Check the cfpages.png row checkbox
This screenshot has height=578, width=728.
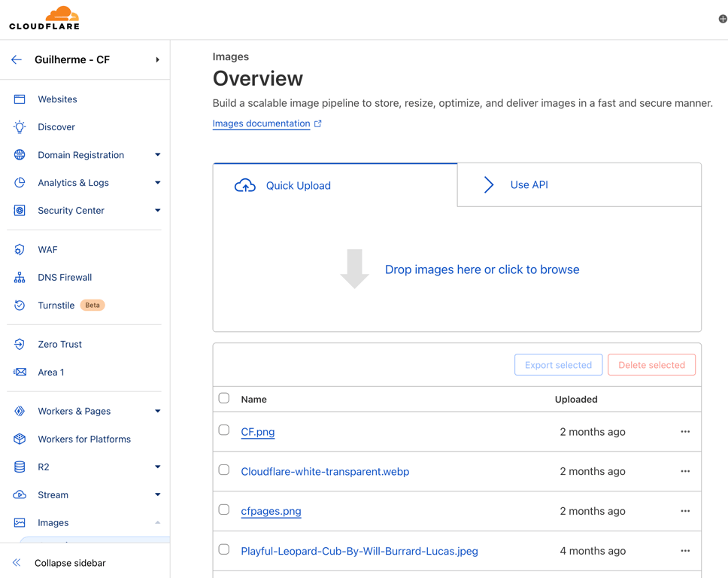223,510
